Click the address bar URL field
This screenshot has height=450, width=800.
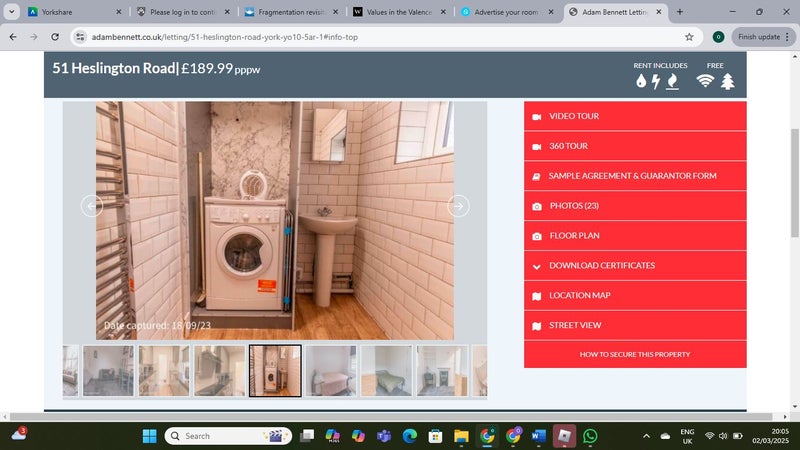380,37
